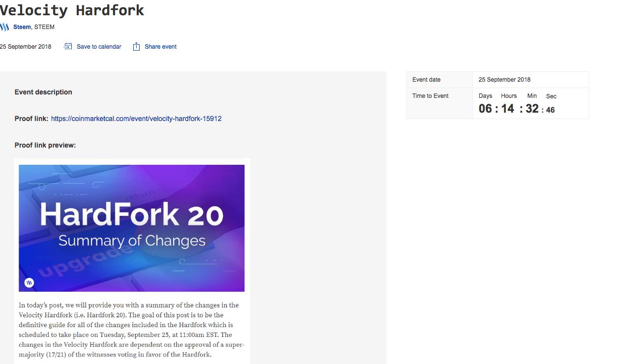The width and height of the screenshot is (644, 364).
Task: Click the Proof link preview heading
Action: 45,145
